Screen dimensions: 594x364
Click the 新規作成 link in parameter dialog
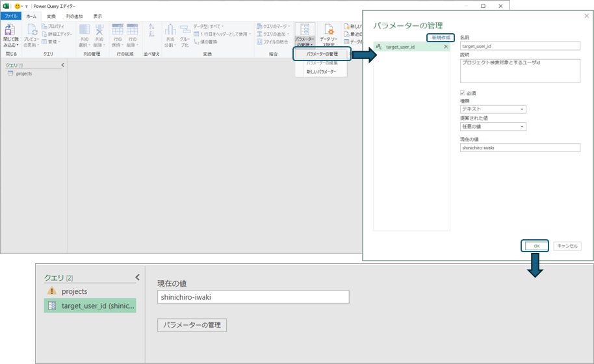440,38
